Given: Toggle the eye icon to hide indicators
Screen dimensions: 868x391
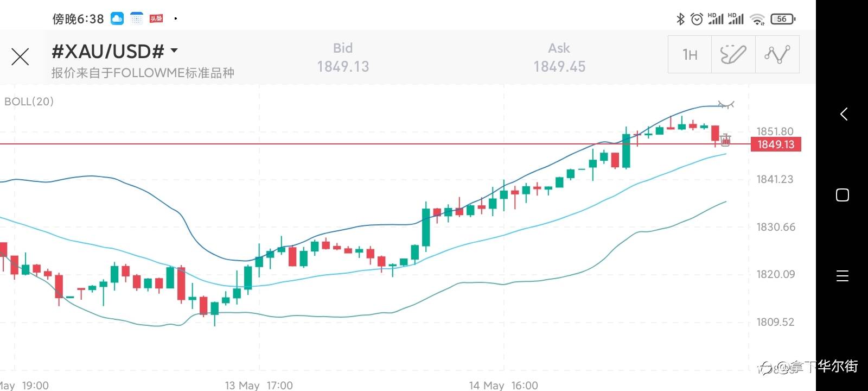Looking at the screenshot, I should 726,104.
